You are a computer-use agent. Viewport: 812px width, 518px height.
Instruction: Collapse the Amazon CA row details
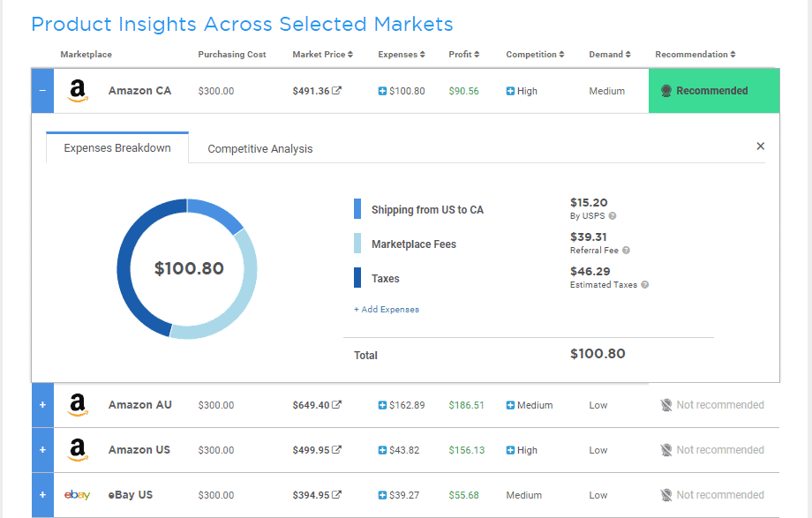(42, 91)
